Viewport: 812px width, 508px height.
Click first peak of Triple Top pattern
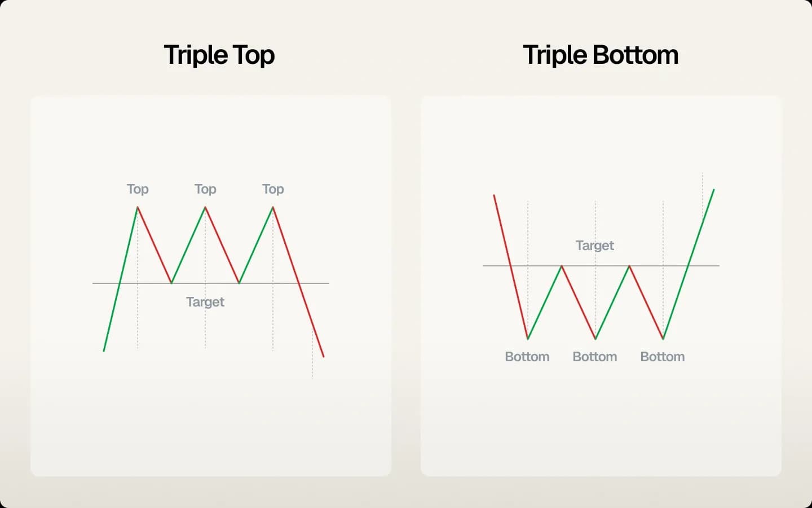pyautogui.click(x=138, y=207)
